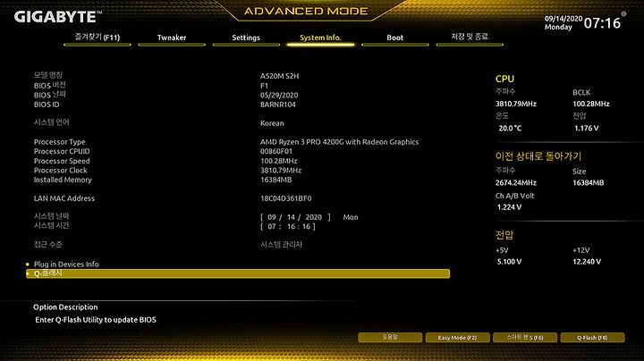
Task: Click the clock showing 07:16
Action: coord(602,23)
